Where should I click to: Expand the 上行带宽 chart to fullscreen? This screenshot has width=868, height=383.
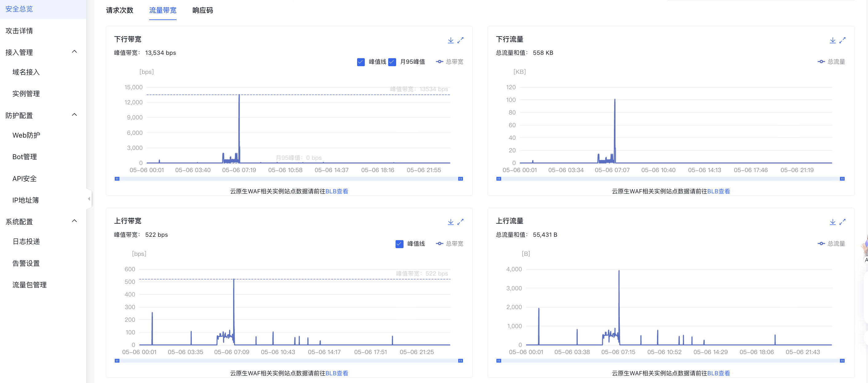460,222
